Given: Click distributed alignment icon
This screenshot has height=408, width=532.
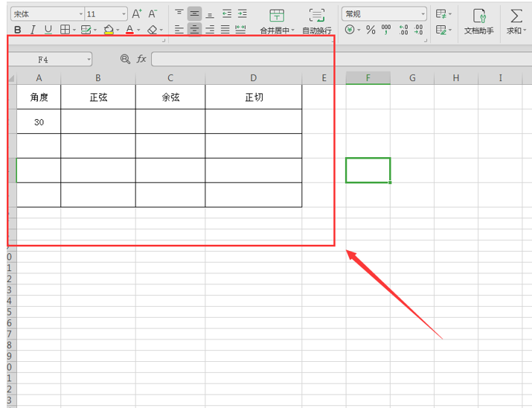Looking at the screenshot, I should [240, 30].
